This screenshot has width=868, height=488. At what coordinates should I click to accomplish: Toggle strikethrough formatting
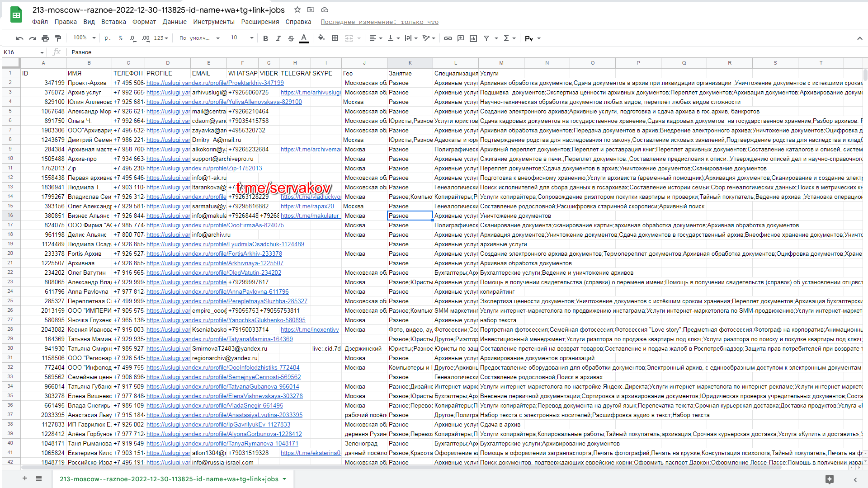291,38
